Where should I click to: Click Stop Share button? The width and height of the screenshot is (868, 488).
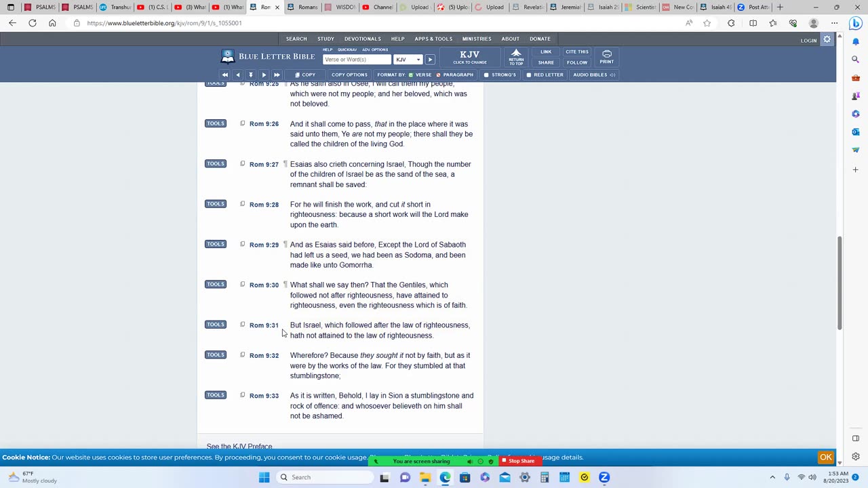[518, 461]
